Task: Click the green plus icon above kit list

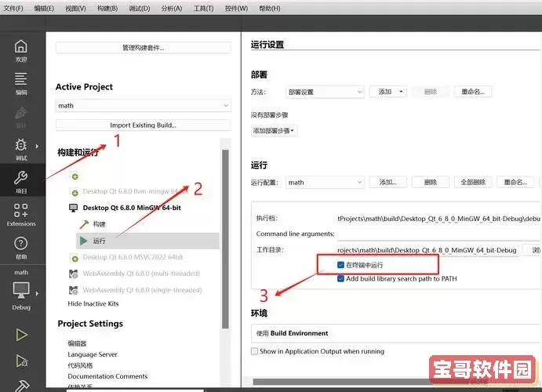Action: pos(75,176)
